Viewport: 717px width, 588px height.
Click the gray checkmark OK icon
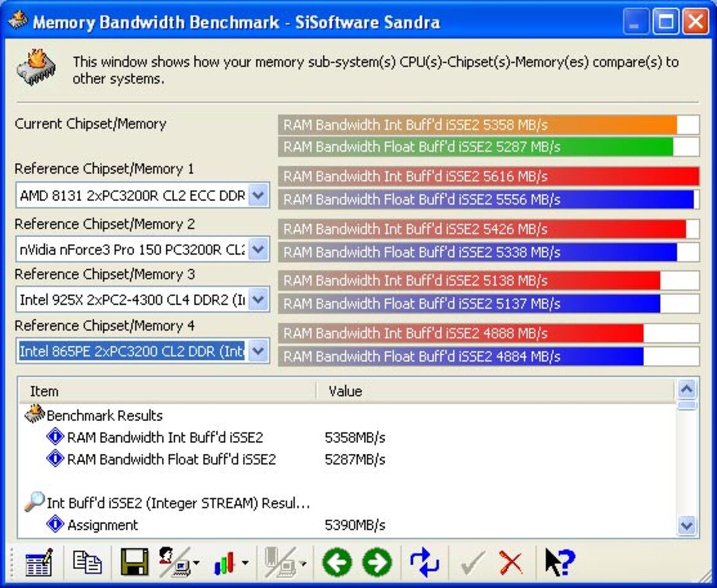[473, 563]
